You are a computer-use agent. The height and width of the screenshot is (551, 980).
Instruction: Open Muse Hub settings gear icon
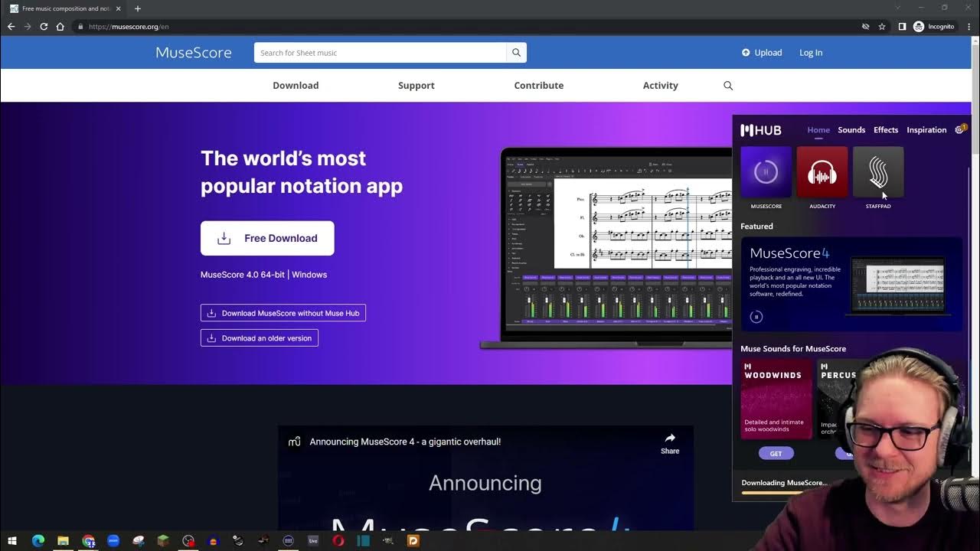(x=959, y=130)
